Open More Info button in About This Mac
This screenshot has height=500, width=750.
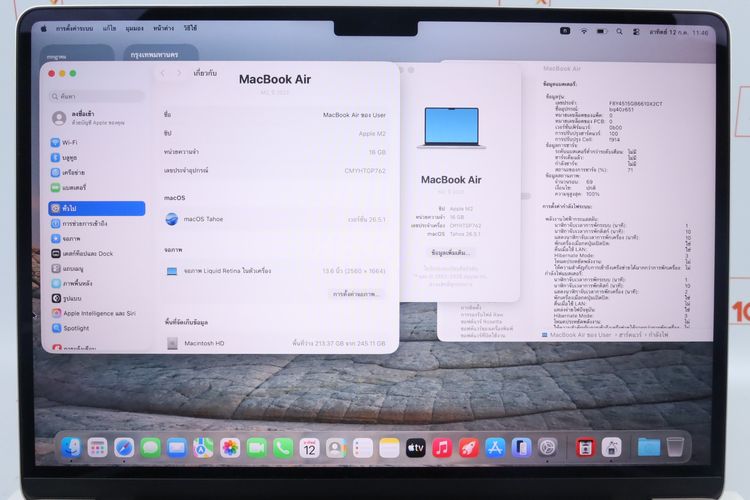click(x=451, y=253)
